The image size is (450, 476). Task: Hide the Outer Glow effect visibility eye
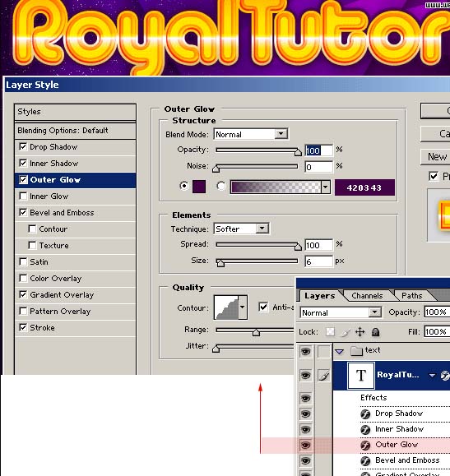pyautogui.click(x=305, y=446)
